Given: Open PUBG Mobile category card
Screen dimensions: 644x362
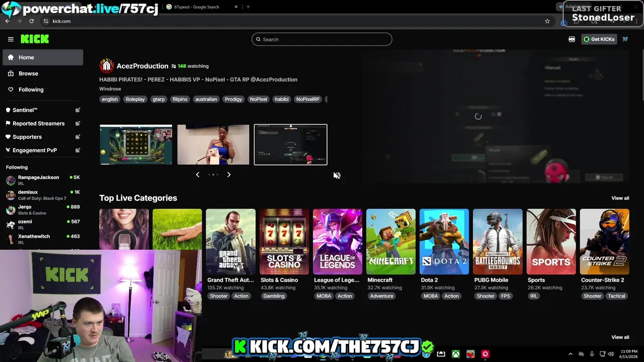Looking at the screenshot, I should click(x=498, y=242).
